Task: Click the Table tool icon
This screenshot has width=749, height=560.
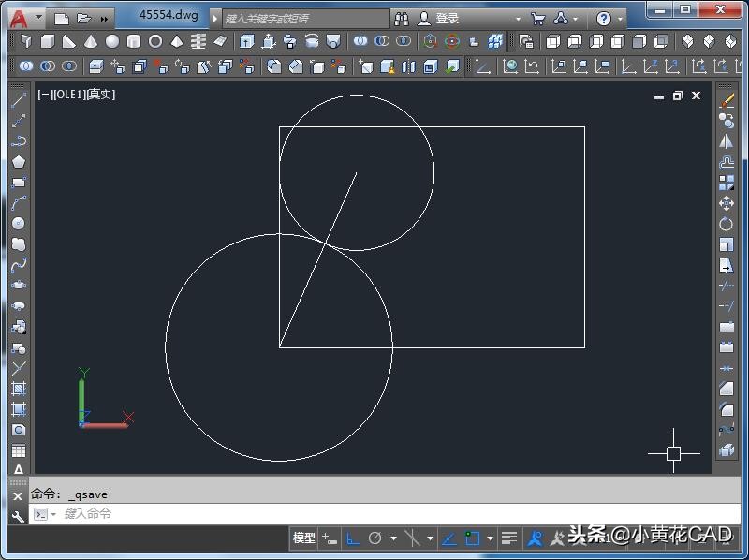Action: (19, 450)
